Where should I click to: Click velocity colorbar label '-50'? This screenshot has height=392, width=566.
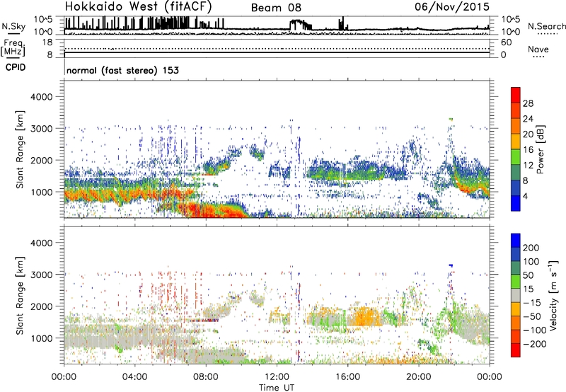point(531,316)
